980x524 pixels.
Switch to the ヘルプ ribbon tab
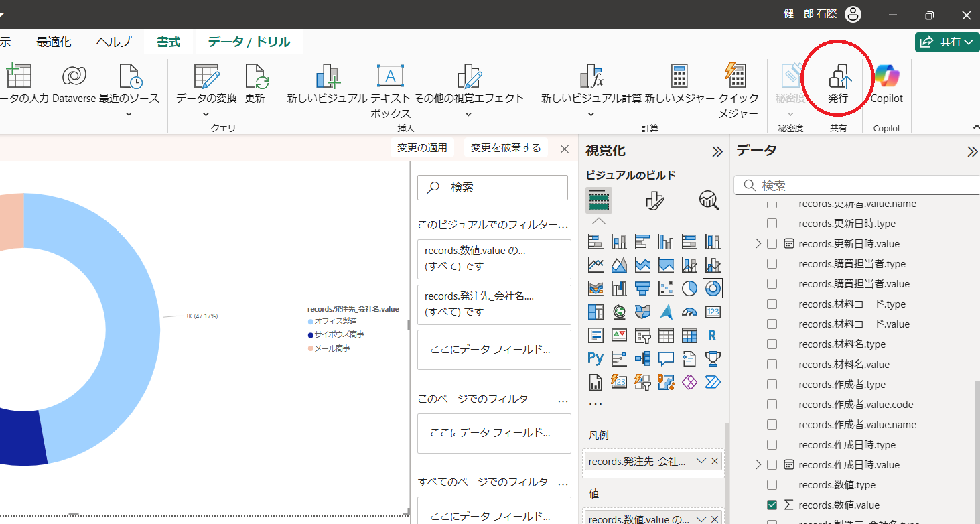click(113, 42)
